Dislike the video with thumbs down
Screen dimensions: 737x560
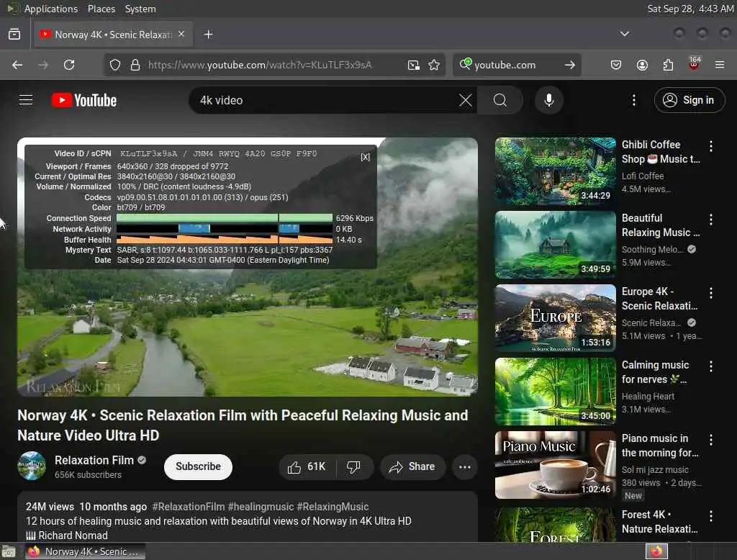[x=354, y=467]
